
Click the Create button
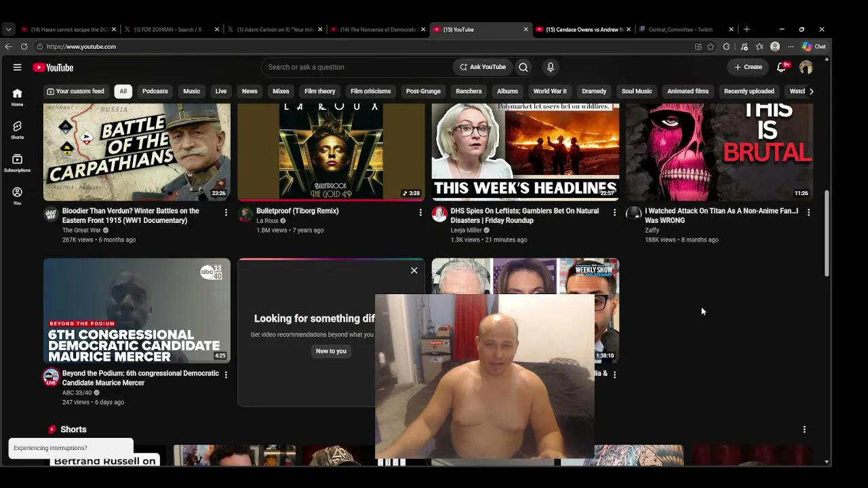coord(749,67)
